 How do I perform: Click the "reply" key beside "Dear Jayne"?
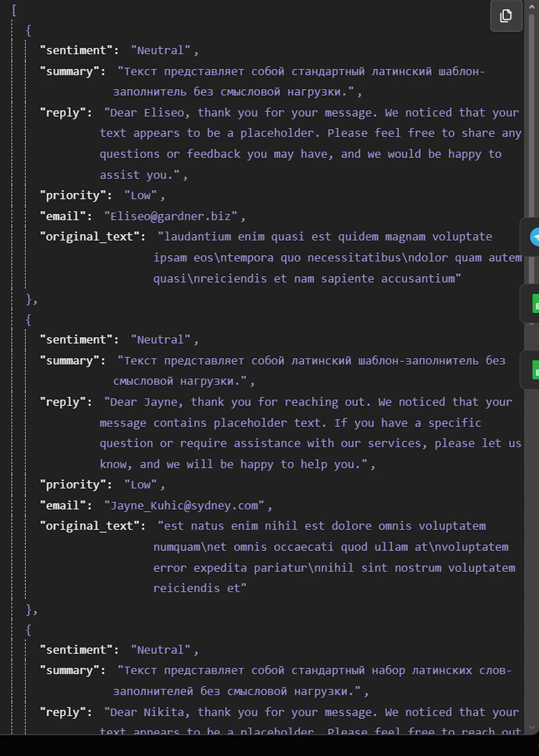(66, 402)
